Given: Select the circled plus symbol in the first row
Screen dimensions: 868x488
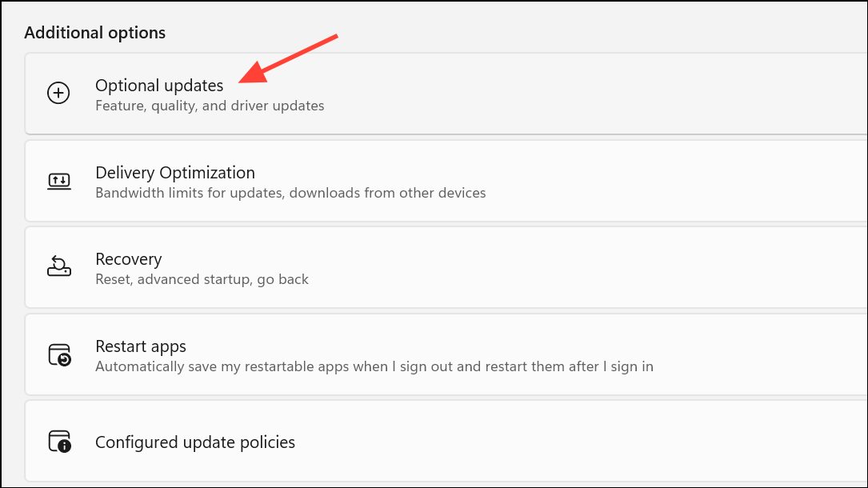Looking at the screenshot, I should pyautogui.click(x=58, y=94).
